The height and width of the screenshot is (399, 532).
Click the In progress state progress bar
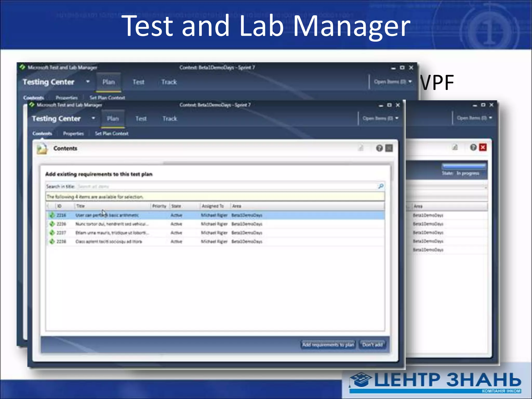(x=464, y=166)
